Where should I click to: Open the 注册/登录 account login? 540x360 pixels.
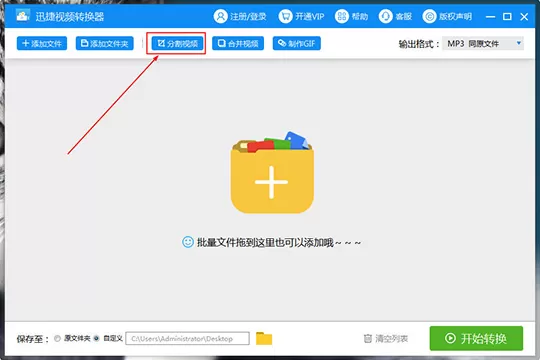pos(240,16)
